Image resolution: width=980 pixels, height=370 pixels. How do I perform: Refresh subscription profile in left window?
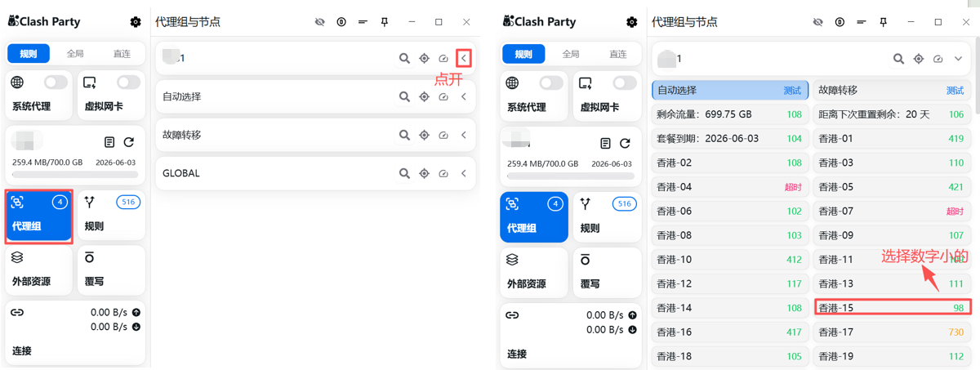(x=129, y=142)
